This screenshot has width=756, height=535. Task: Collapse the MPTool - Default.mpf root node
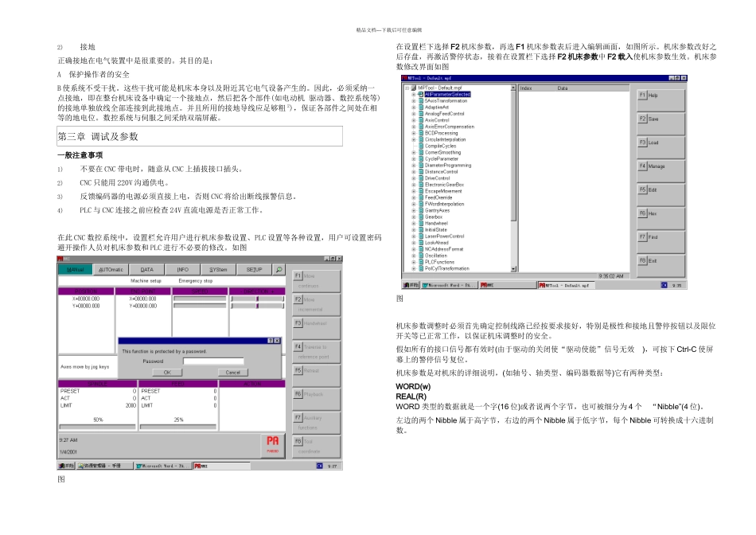407,88
